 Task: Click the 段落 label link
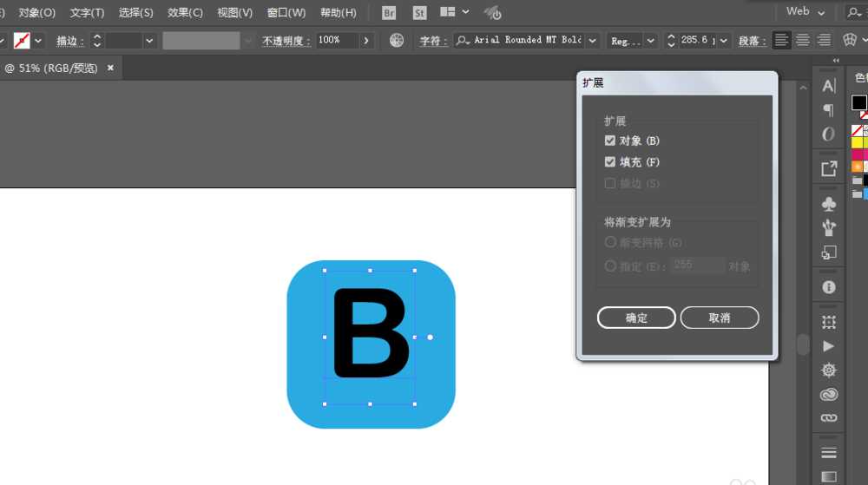(753, 41)
